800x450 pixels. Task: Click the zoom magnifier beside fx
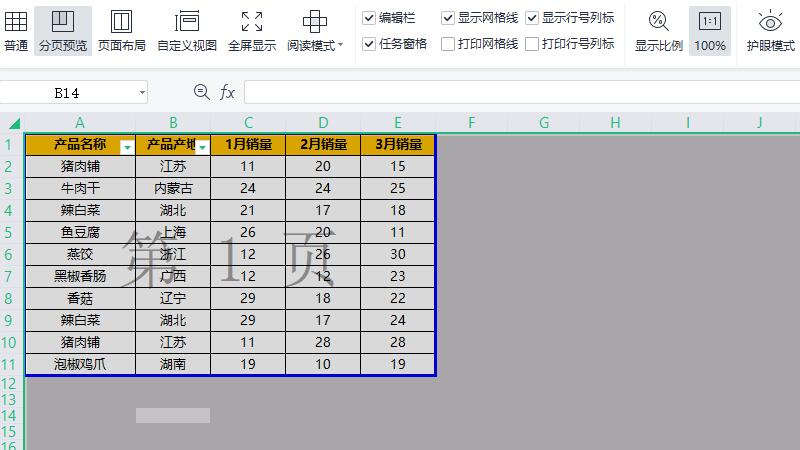[201, 92]
